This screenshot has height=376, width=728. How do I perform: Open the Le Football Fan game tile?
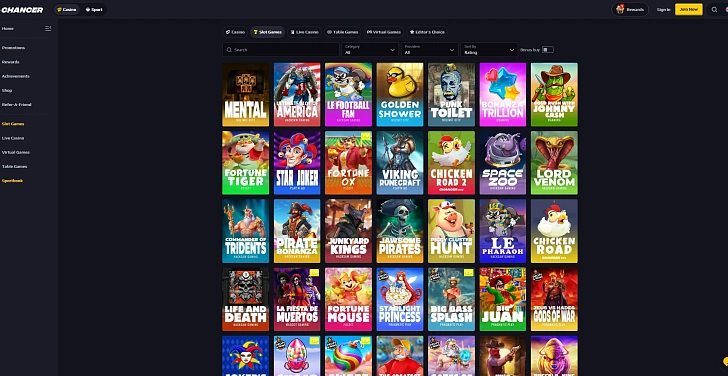[x=348, y=95]
